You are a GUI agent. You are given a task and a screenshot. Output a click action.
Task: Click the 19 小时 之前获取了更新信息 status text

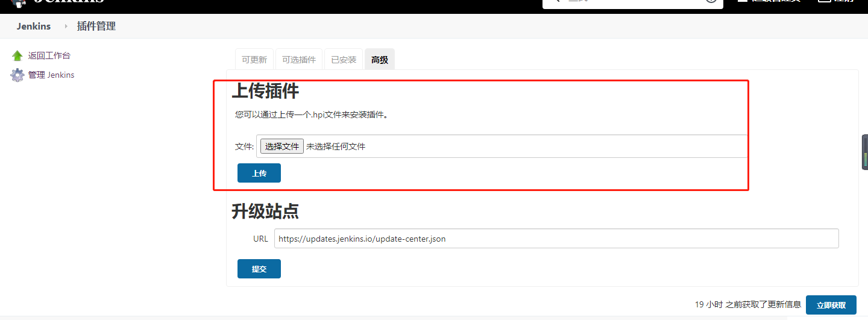pos(748,305)
